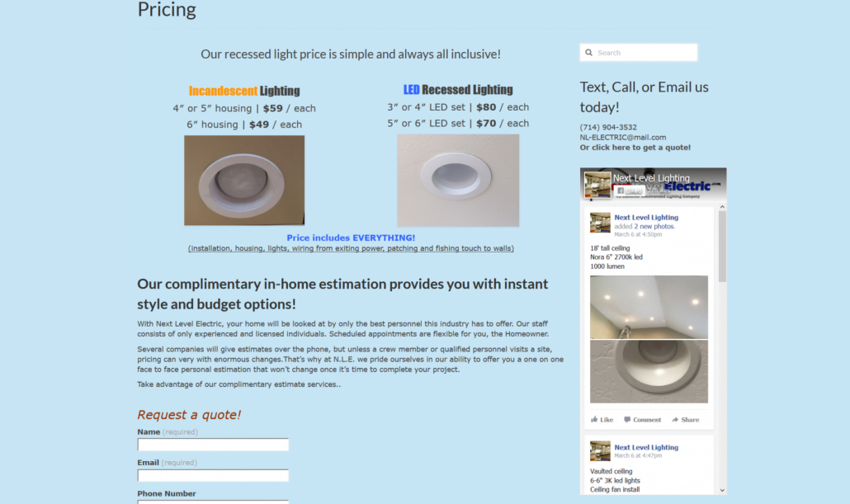Click the Vaulted ceiling post's profile picture
This screenshot has height=504, width=850.
(600, 451)
